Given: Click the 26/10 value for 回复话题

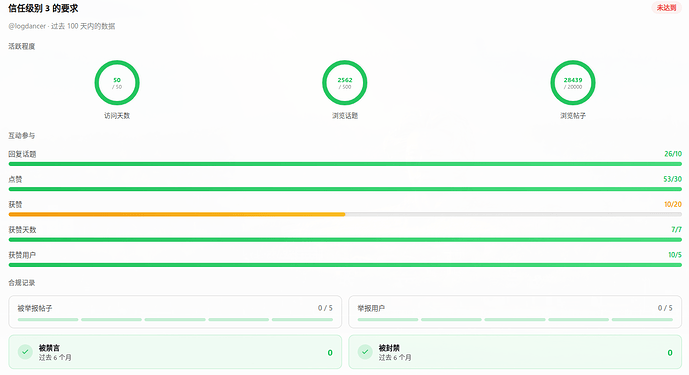Looking at the screenshot, I should tap(673, 154).
